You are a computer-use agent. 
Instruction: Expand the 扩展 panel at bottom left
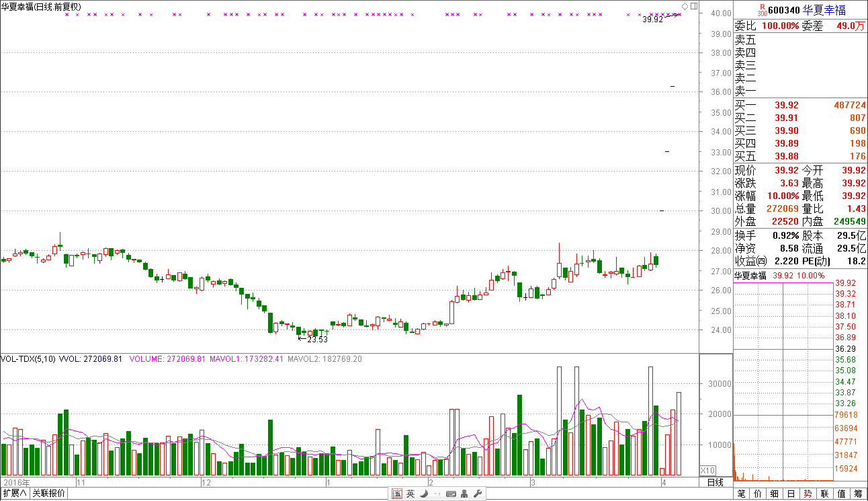click(14, 494)
